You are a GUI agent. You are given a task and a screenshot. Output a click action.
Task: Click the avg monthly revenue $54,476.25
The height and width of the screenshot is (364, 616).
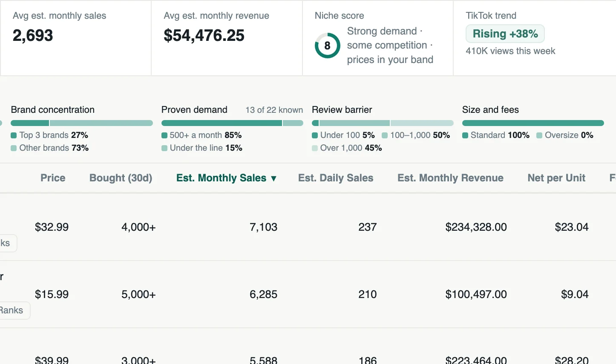coord(204,35)
